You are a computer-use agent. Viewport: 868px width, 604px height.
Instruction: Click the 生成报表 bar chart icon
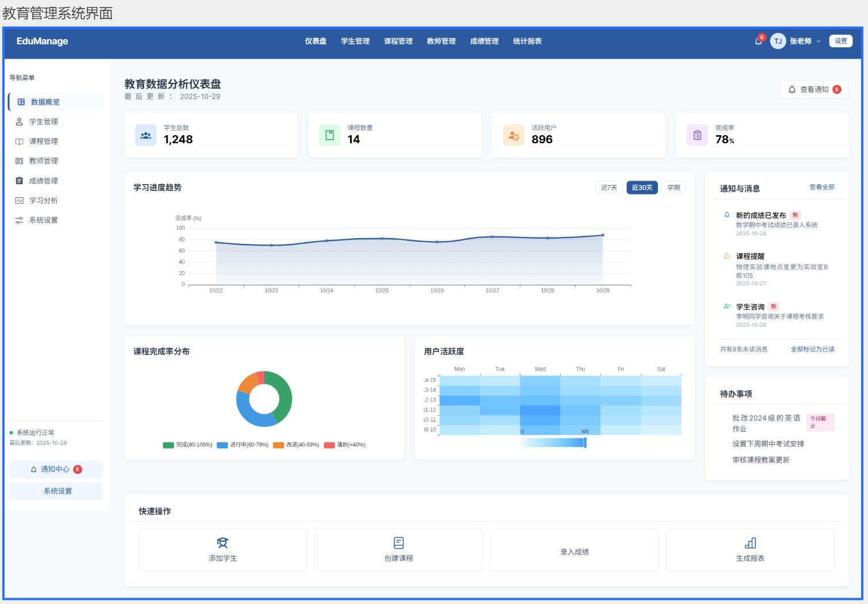pos(750,542)
